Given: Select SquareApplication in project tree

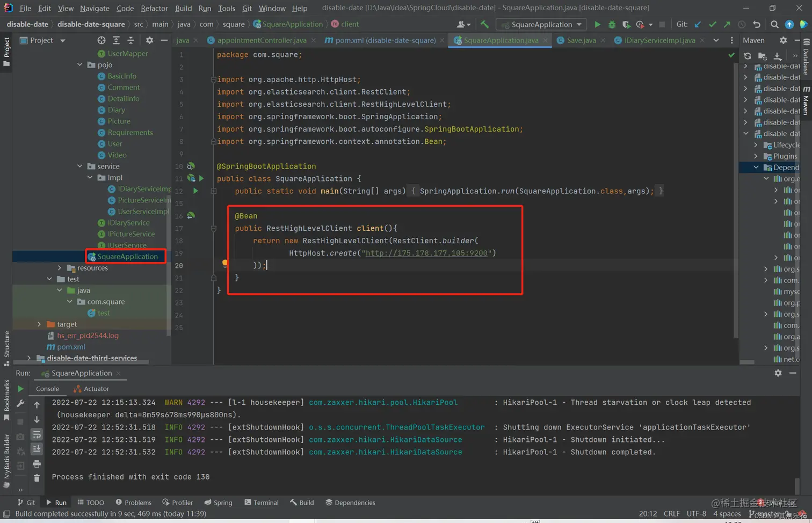Looking at the screenshot, I should (127, 256).
